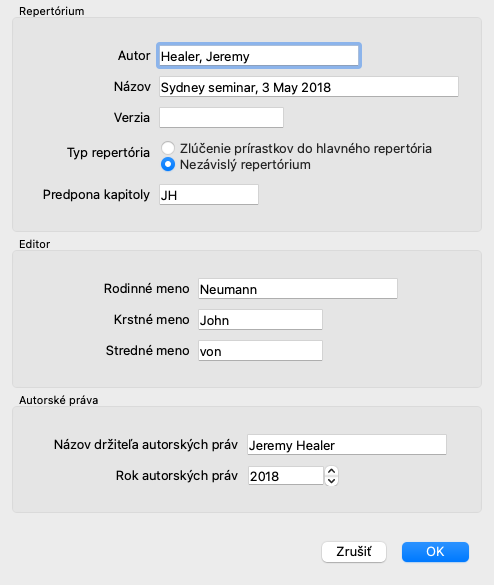
Task: Click the empty Verzia field
Action: coord(221,118)
